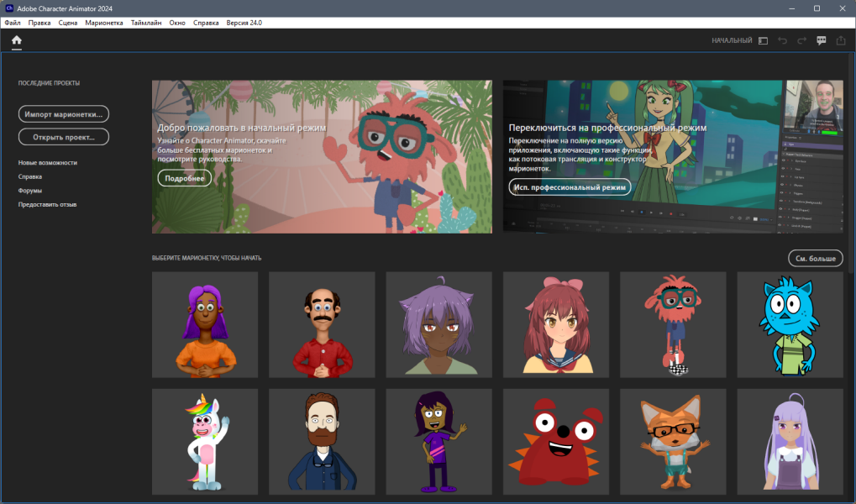Open the Справка link in sidebar

click(30, 177)
